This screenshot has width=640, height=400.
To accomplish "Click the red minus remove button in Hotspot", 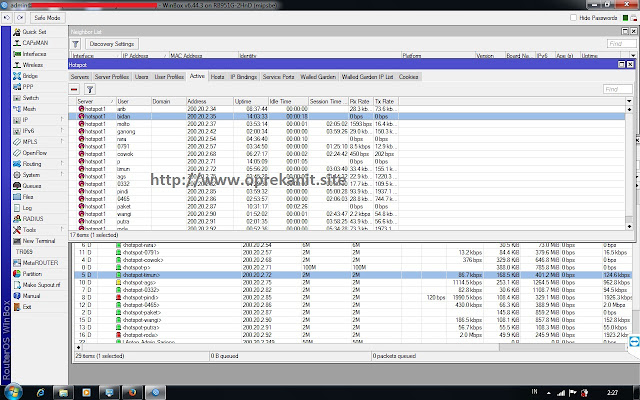I will (x=74, y=89).
